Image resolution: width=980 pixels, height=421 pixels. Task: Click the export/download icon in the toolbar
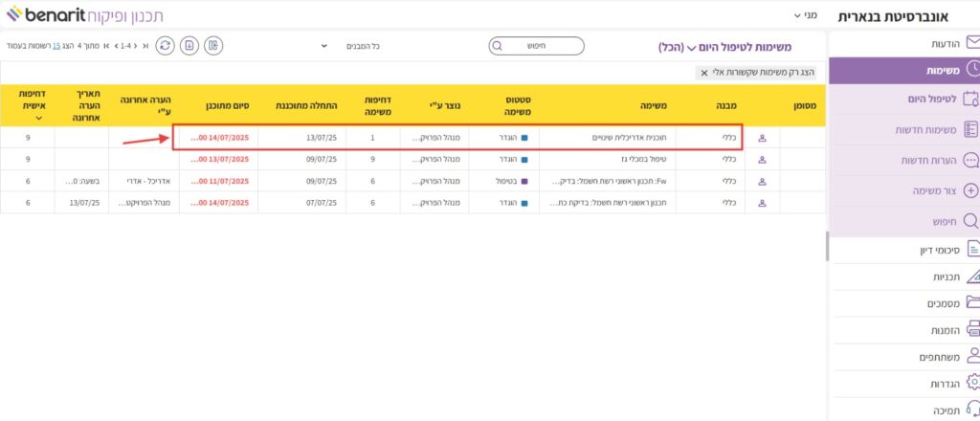coord(189,45)
